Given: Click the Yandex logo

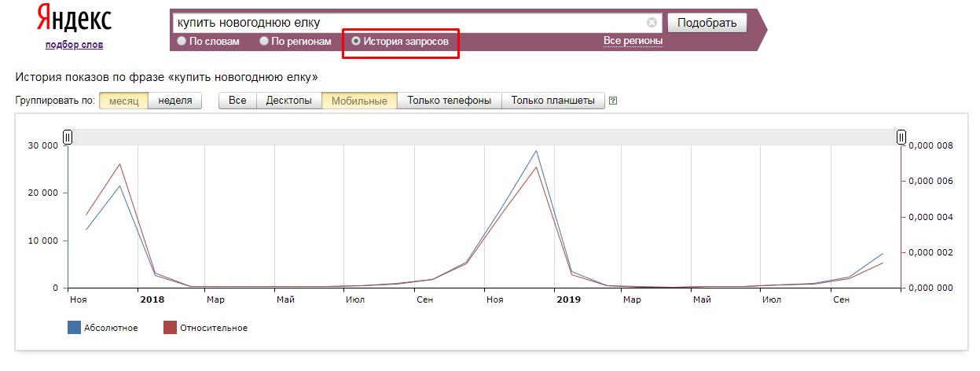Looking at the screenshot, I should (x=74, y=20).
